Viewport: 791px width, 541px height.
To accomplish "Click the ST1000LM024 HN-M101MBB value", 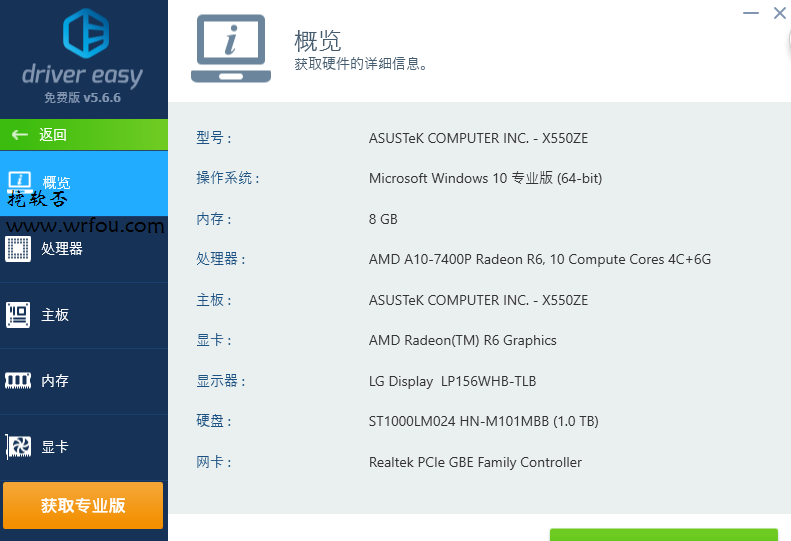I will pos(484,421).
